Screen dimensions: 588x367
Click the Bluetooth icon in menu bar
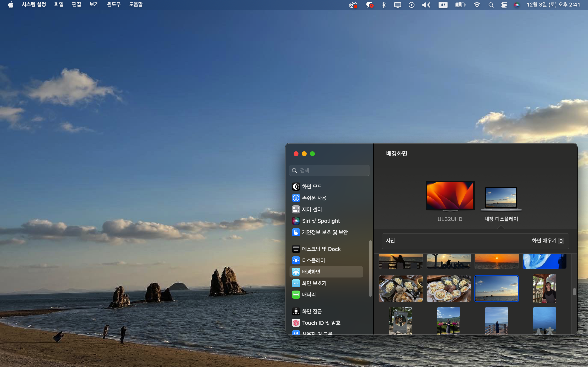click(x=384, y=5)
